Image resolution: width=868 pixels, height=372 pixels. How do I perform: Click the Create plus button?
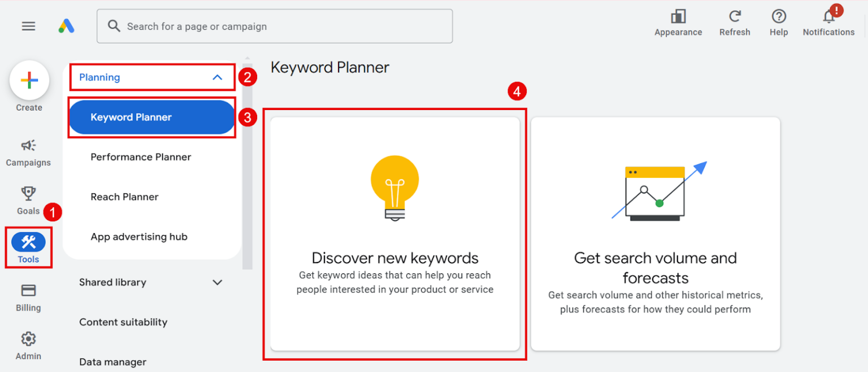[x=29, y=81]
